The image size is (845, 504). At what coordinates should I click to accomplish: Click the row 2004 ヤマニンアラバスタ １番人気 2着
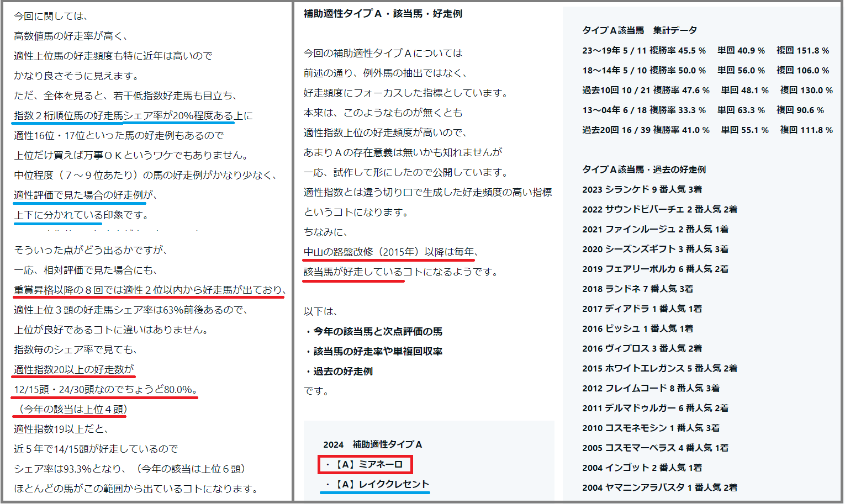click(660, 487)
